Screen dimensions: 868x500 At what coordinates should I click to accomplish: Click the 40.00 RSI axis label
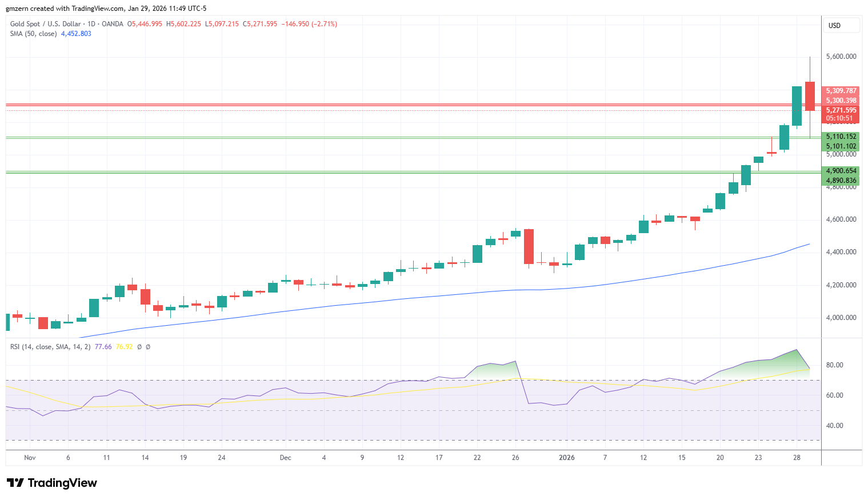point(835,426)
